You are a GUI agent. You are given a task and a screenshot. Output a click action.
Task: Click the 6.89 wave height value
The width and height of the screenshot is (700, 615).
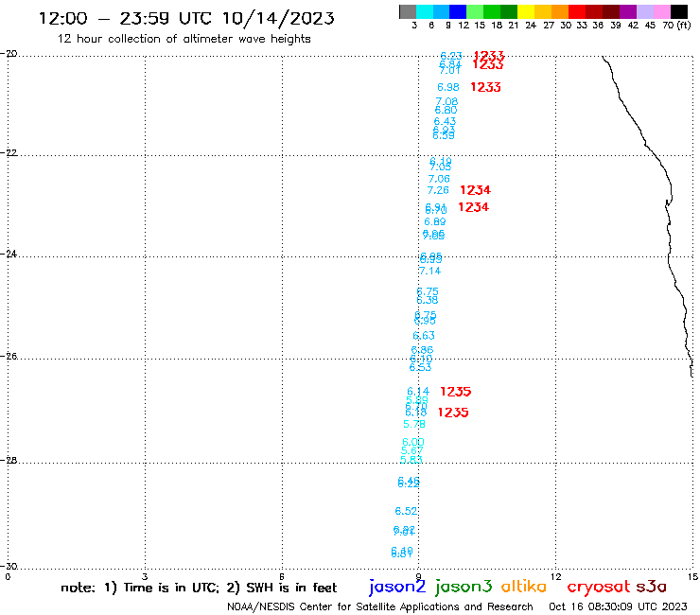coord(434,221)
